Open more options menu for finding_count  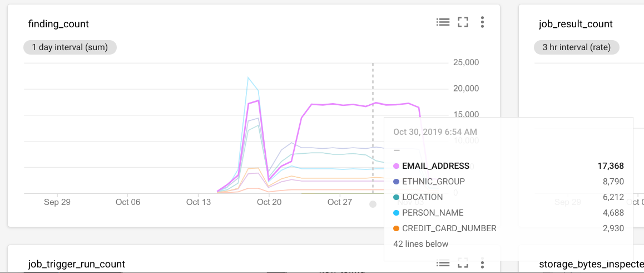(482, 22)
